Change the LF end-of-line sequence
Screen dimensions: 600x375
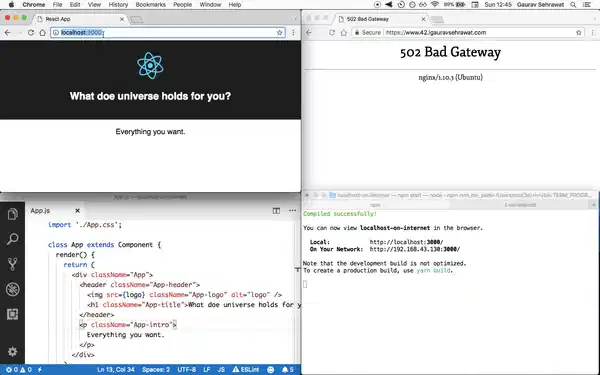tap(207, 370)
